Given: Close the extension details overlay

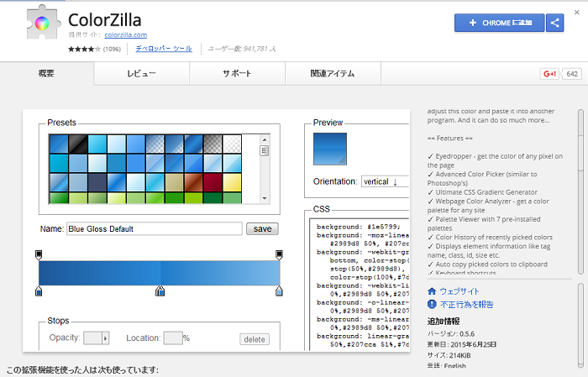Looking at the screenshot, I should (577, 13).
